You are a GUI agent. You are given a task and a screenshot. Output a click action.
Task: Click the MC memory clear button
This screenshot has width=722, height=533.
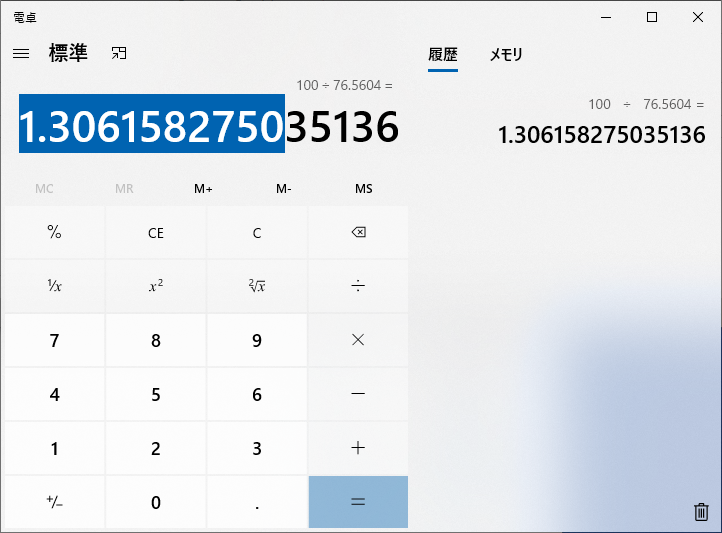44,189
